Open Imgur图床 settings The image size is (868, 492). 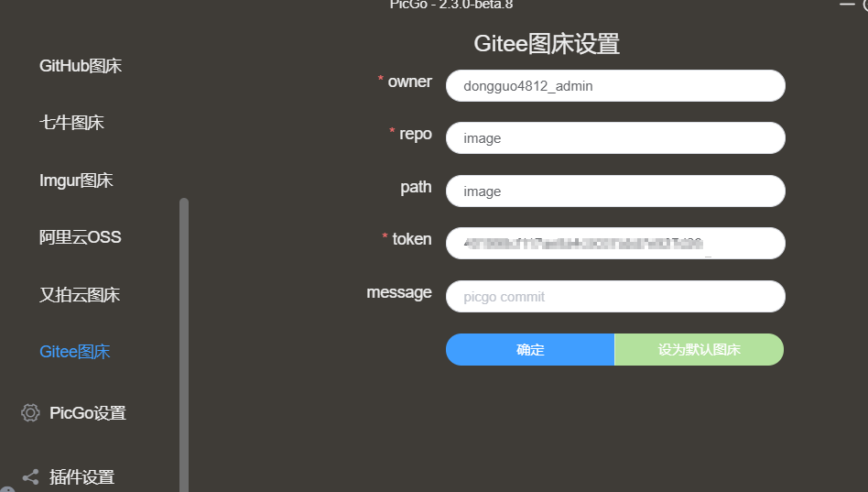point(76,180)
